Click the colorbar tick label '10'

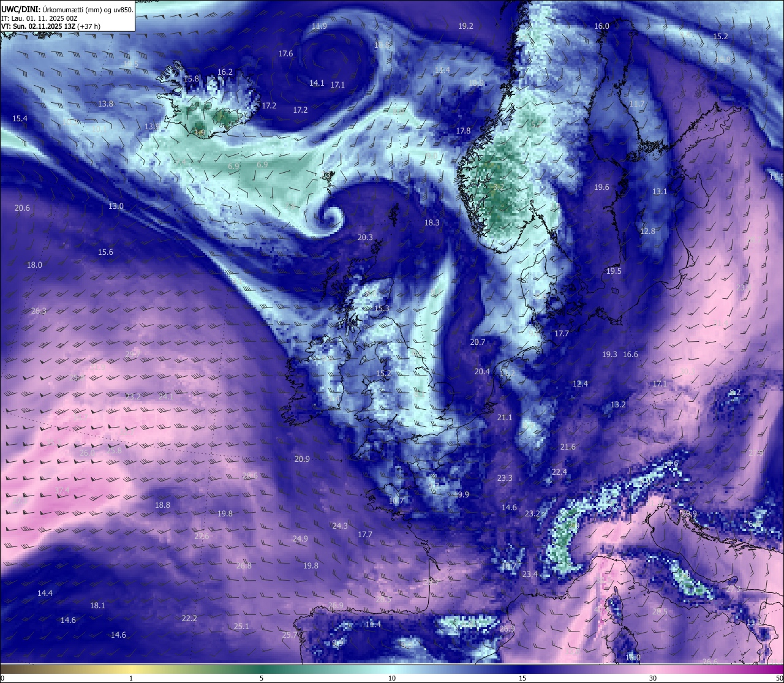click(392, 678)
